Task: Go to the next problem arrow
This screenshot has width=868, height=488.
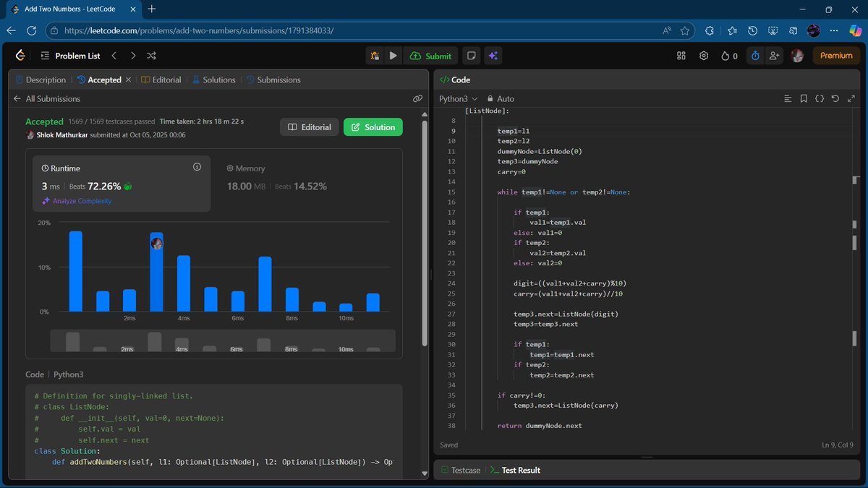Action: (x=132, y=56)
